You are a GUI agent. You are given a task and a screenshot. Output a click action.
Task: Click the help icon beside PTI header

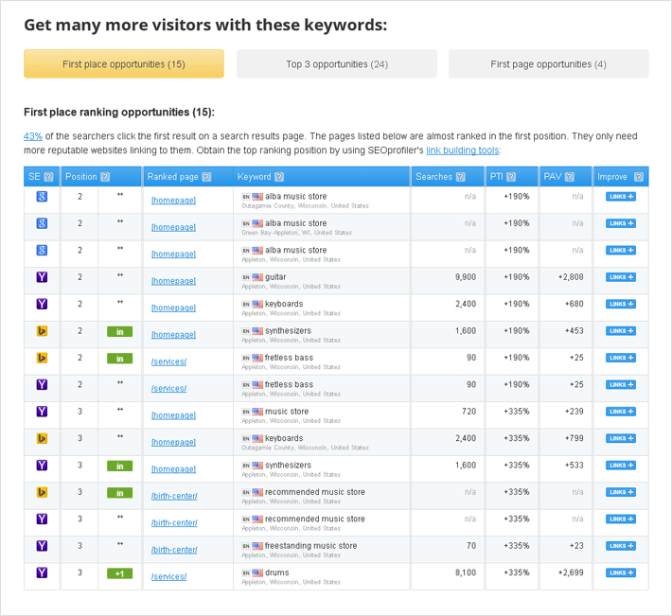(512, 177)
